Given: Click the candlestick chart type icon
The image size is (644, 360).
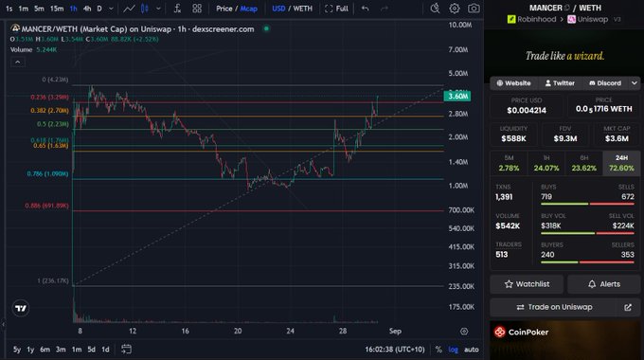Looking at the screenshot, I should pyautogui.click(x=145, y=9).
